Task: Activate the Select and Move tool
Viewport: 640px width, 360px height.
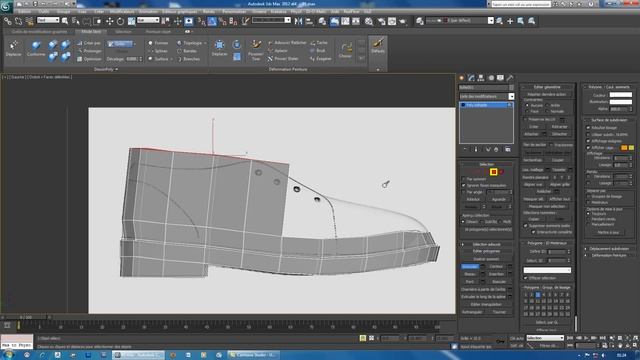Action: click(109, 21)
